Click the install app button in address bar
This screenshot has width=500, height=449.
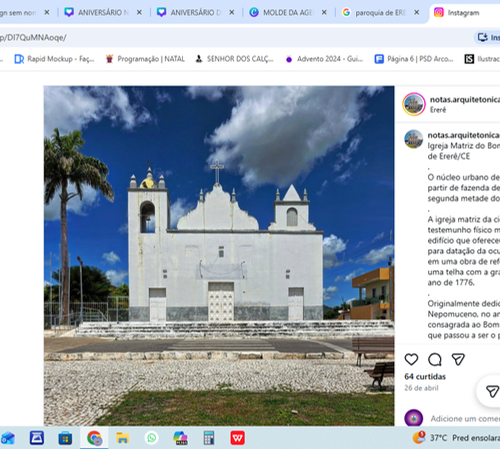(488, 37)
